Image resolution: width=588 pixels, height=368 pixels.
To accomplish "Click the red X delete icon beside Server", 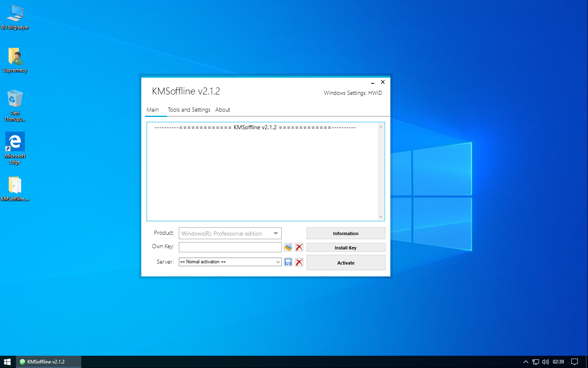I will click(x=299, y=262).
